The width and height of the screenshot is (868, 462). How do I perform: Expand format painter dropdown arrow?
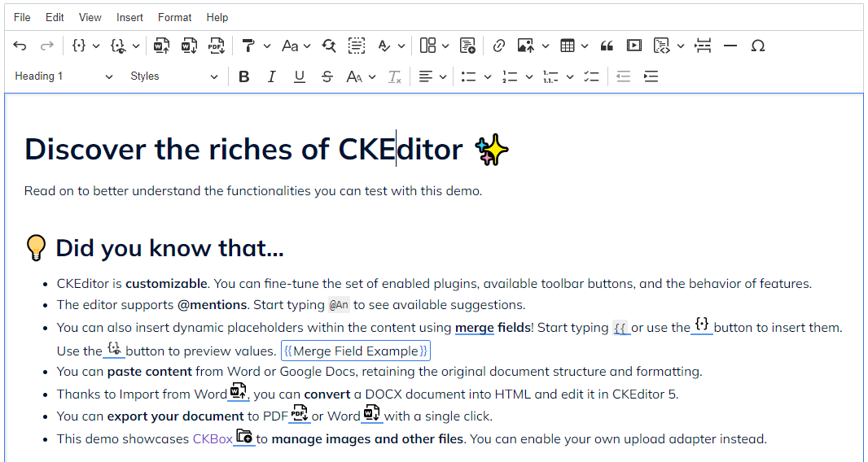coord(267,46)
